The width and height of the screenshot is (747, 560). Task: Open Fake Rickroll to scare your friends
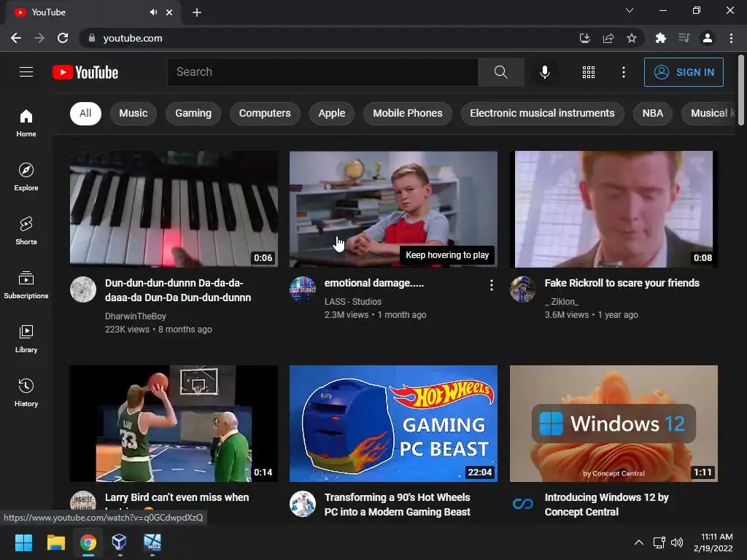click(x=622, y=283)
